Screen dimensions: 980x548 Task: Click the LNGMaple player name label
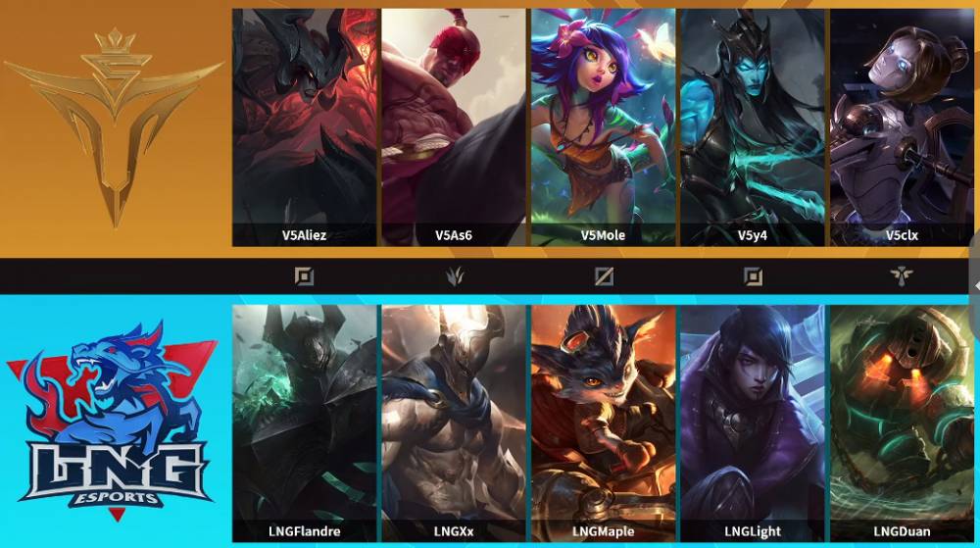tap(603, 531)
